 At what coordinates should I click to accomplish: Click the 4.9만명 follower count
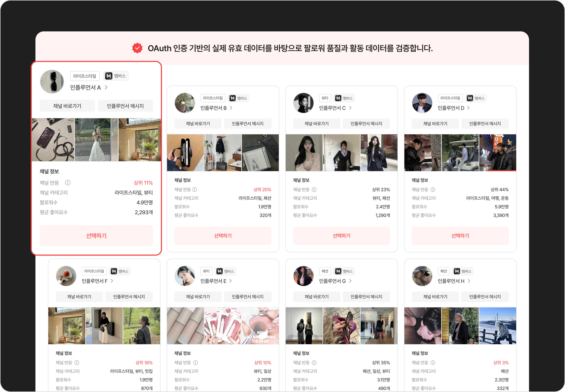145,202
